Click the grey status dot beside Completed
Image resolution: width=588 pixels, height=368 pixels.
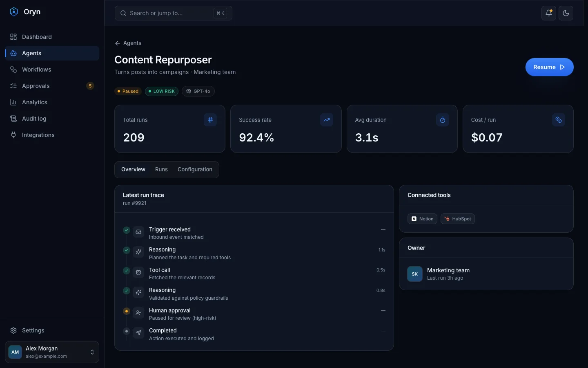pyautogui.click(x=127, y=331)
